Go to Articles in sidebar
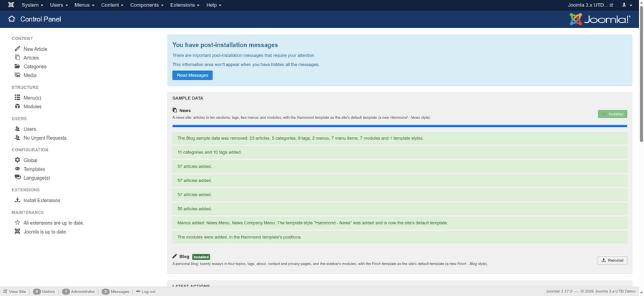 click(x=31, y=58)
